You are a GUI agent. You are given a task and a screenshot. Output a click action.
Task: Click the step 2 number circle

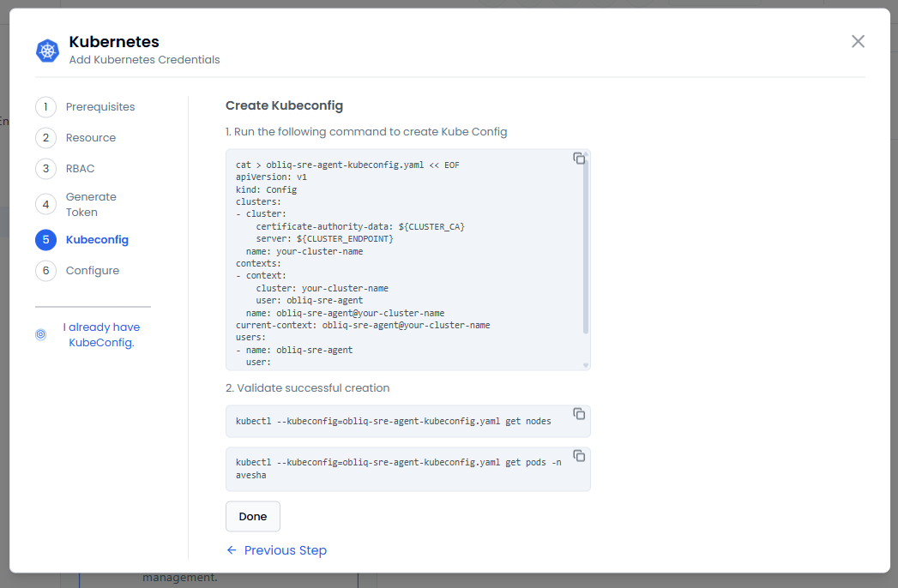pos(45,138)
